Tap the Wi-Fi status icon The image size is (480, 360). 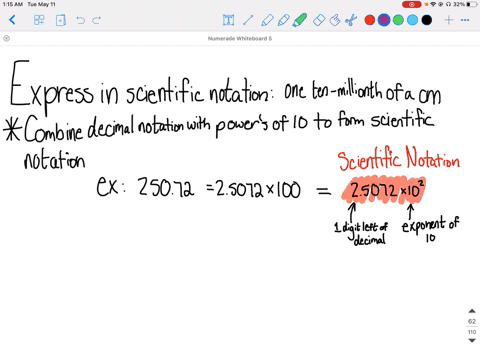(x=433, y=4)
